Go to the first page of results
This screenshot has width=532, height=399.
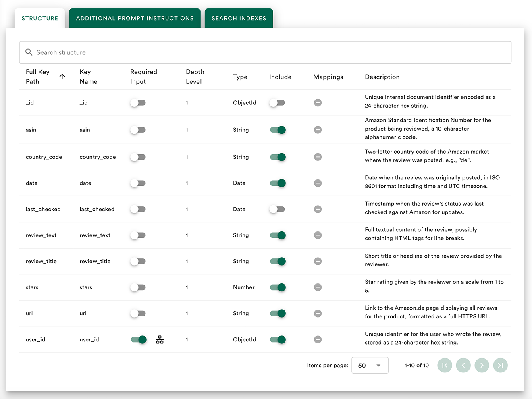(x=445, y=366)
